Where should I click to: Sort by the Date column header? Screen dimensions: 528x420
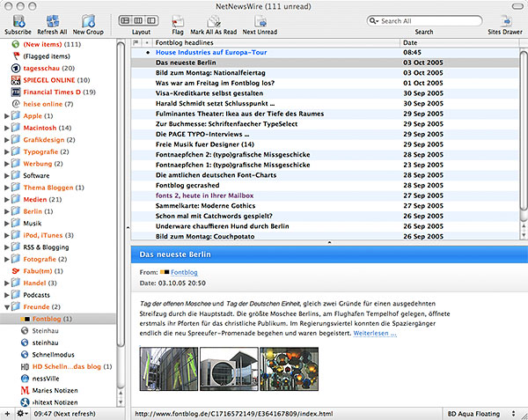pyautogui.click(x=459, y=43)
